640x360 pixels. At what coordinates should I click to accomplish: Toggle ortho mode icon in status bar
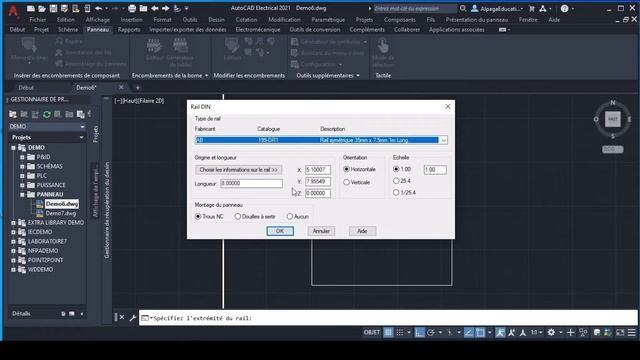[420, 333]
